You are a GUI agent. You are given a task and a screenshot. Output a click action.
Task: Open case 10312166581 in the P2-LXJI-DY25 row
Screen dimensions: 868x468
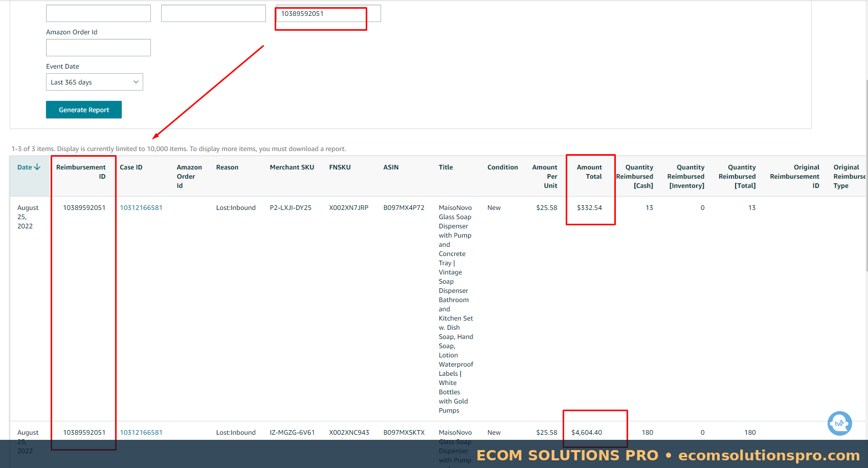[x=141, y=207]
